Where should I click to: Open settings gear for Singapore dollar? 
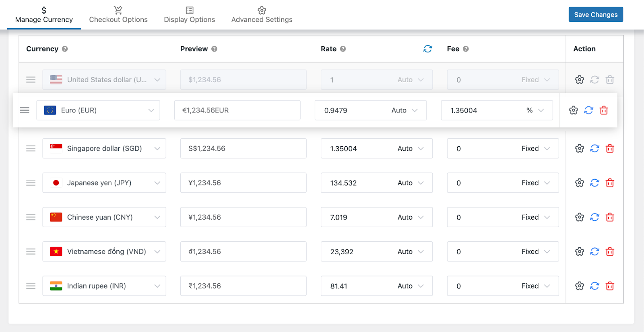(579, 149)
